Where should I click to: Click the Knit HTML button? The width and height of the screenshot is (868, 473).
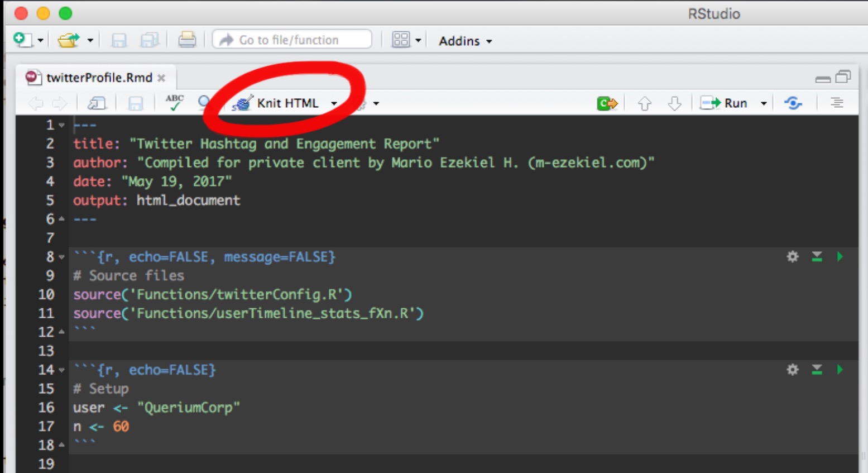tap(276, 103)
